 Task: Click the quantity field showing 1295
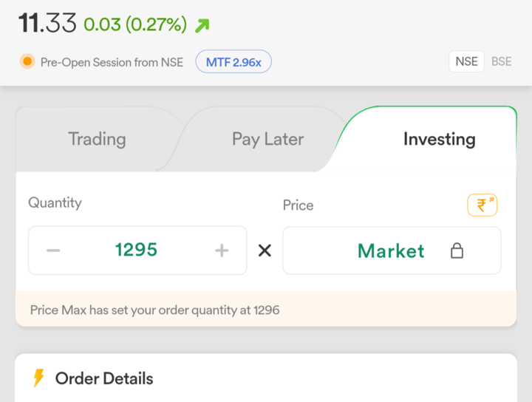[x=137, y=251]
